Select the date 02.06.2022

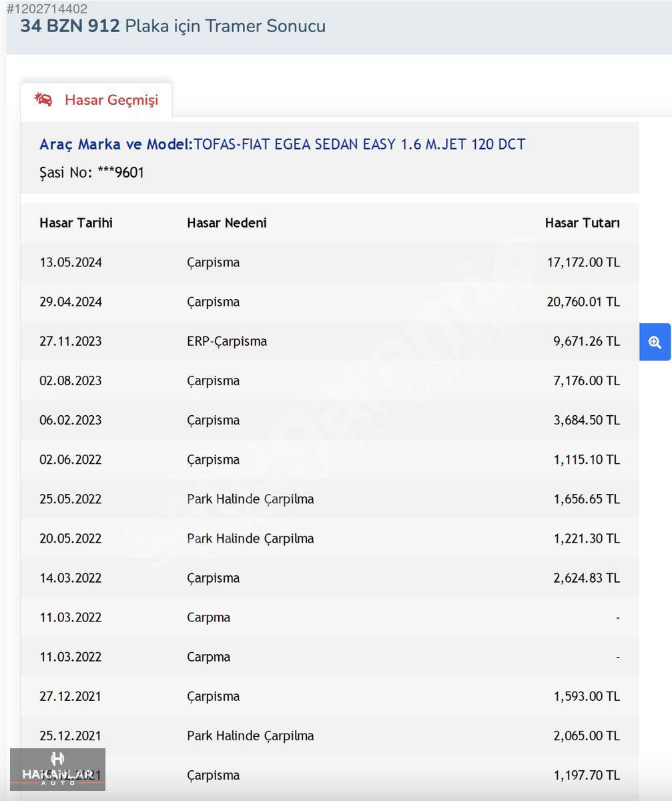point(71,459)
